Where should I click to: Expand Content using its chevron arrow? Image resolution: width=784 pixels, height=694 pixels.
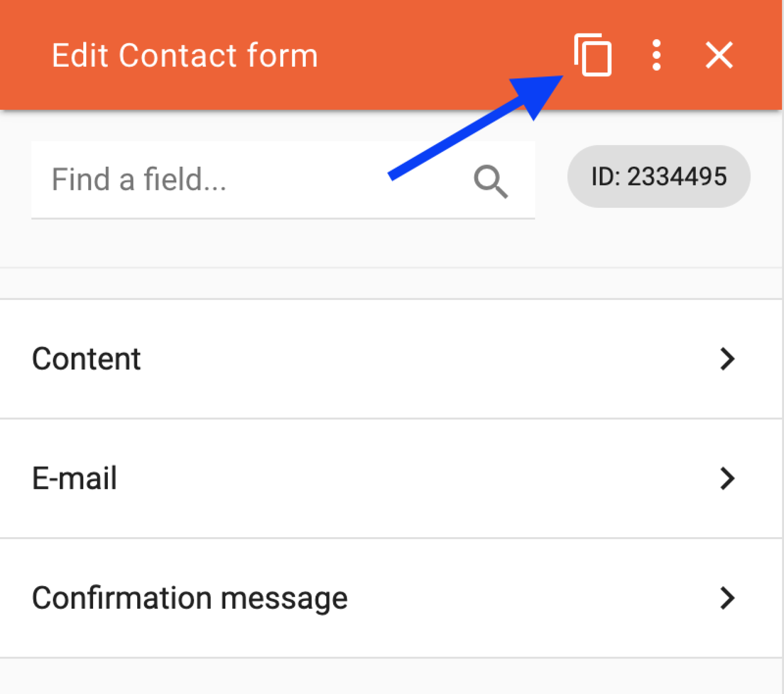[727, 359]
